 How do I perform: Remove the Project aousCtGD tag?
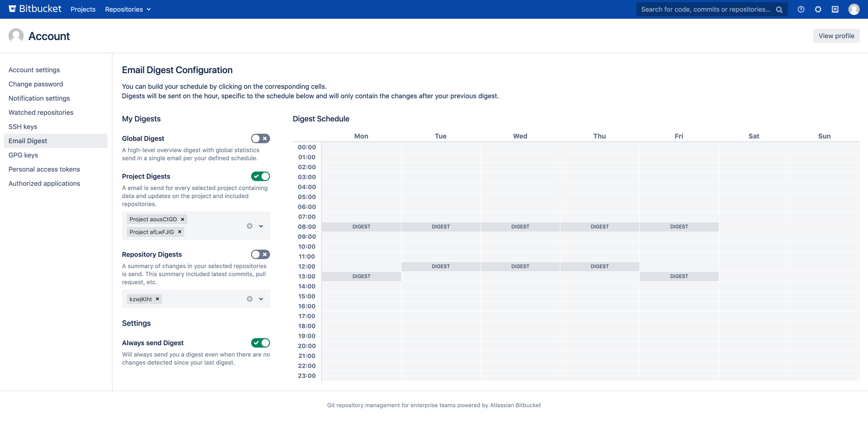(x=183, y=219)
